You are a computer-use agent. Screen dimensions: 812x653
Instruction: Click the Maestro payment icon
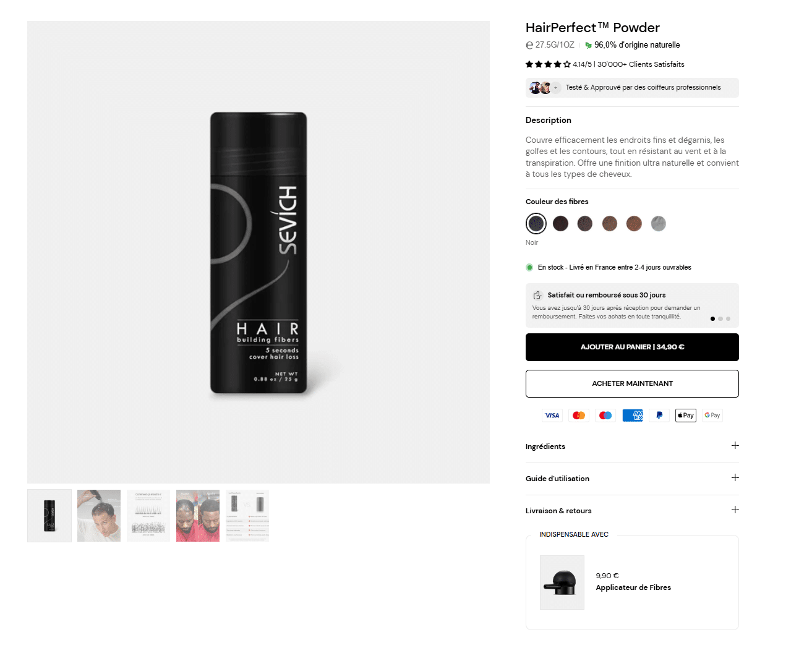605,416
